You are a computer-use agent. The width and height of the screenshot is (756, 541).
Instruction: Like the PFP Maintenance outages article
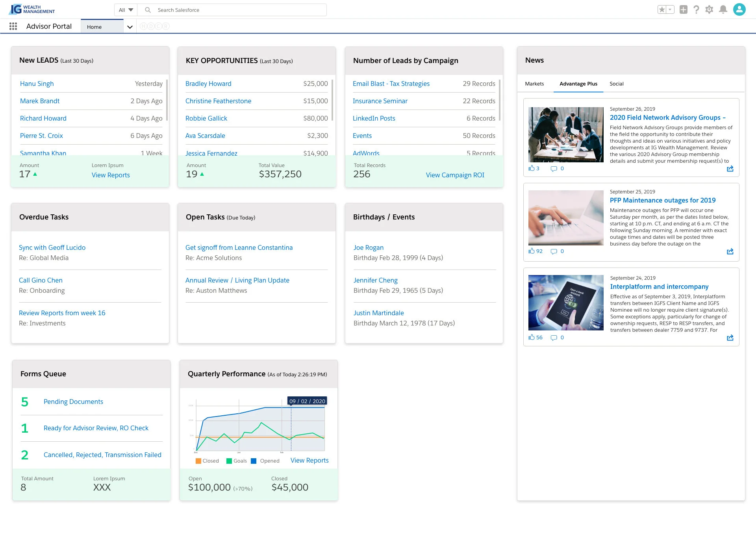pyautogui.click(x=532, y=251)
